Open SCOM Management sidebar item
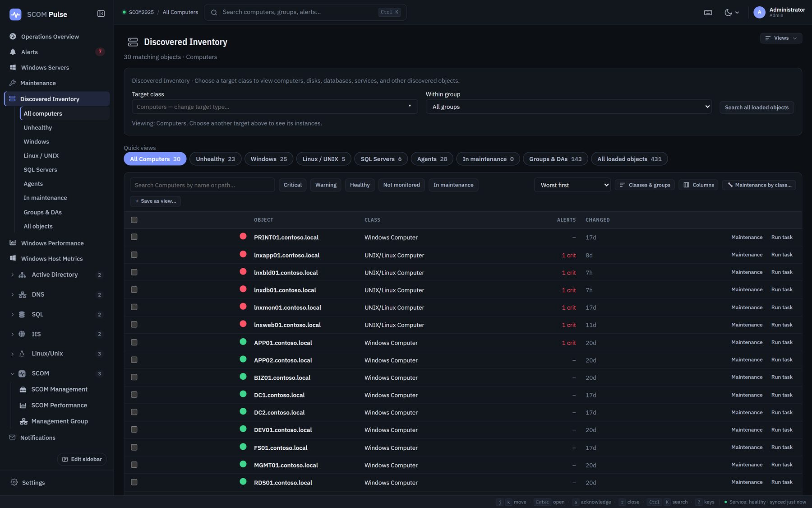Viewport: 812px width, 508px height. pos(59,389)
